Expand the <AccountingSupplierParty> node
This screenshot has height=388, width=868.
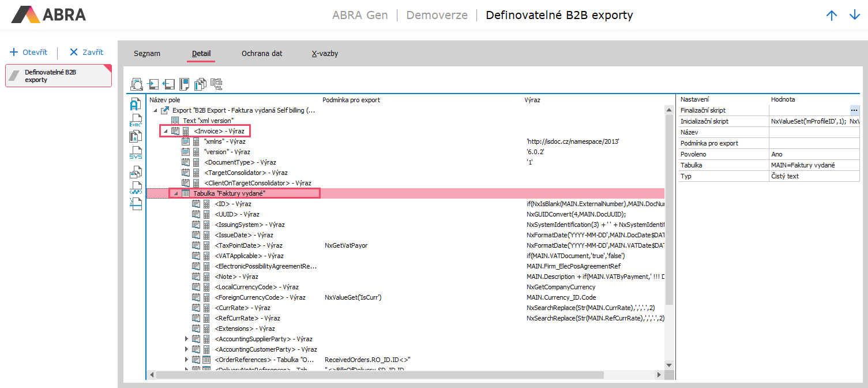(186, 339)
